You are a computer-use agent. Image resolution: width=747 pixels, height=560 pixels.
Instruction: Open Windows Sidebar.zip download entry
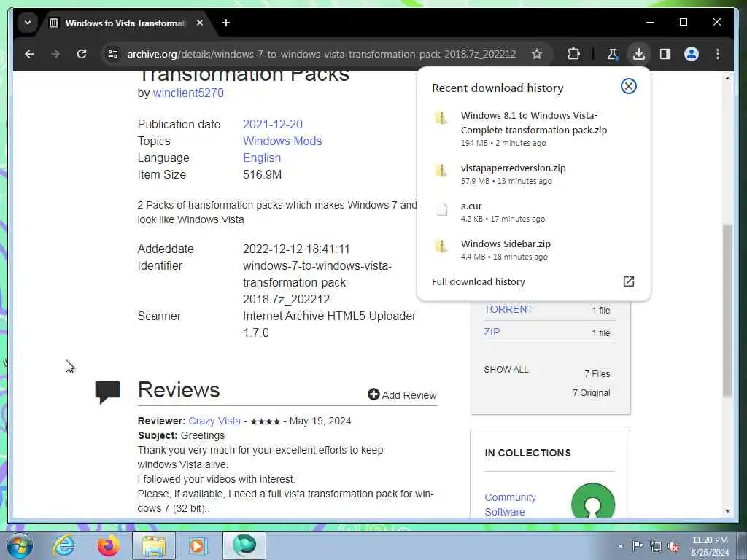click(533, 249)
